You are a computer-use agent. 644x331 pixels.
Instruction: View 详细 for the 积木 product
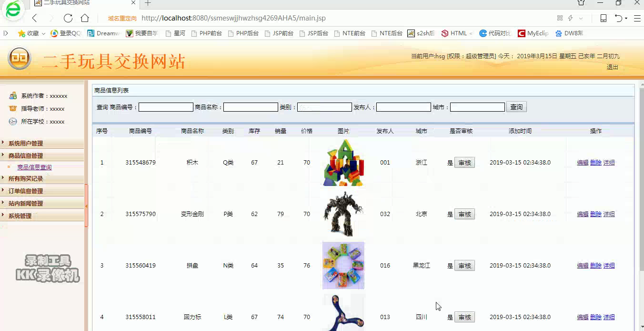pos(609,163)
